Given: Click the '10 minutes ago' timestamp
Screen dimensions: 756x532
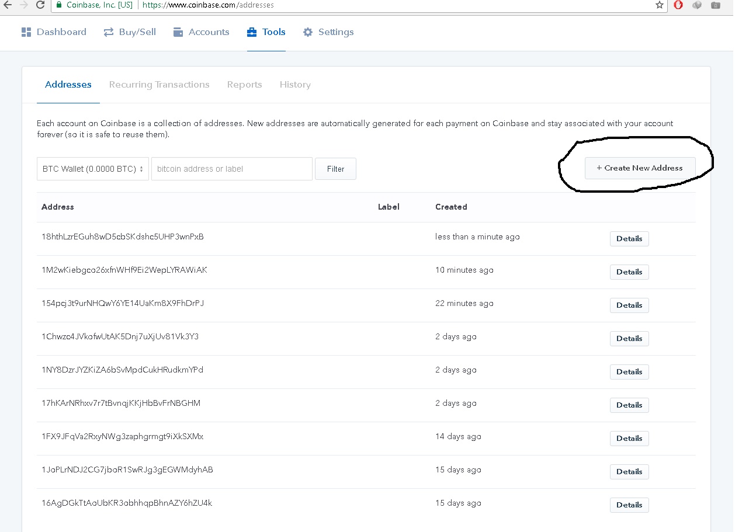Looking at the screenshot, I should click(464, 270).
